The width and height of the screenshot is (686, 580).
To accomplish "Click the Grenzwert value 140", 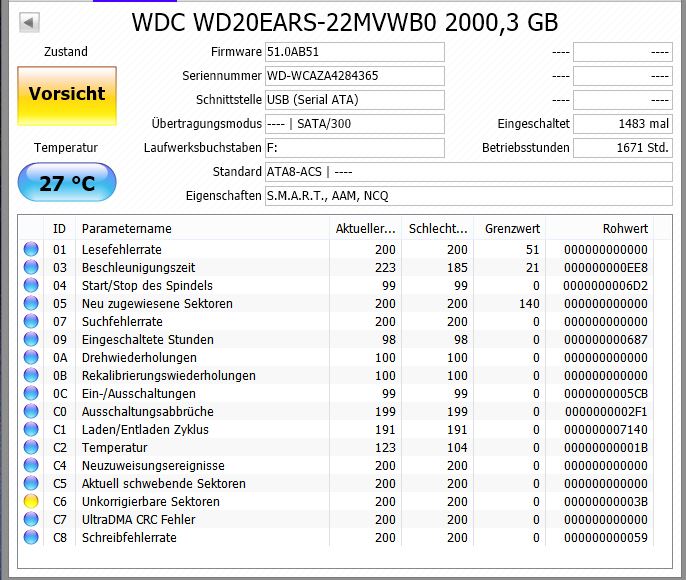I will pyautogui.click(x=529, y=304).
